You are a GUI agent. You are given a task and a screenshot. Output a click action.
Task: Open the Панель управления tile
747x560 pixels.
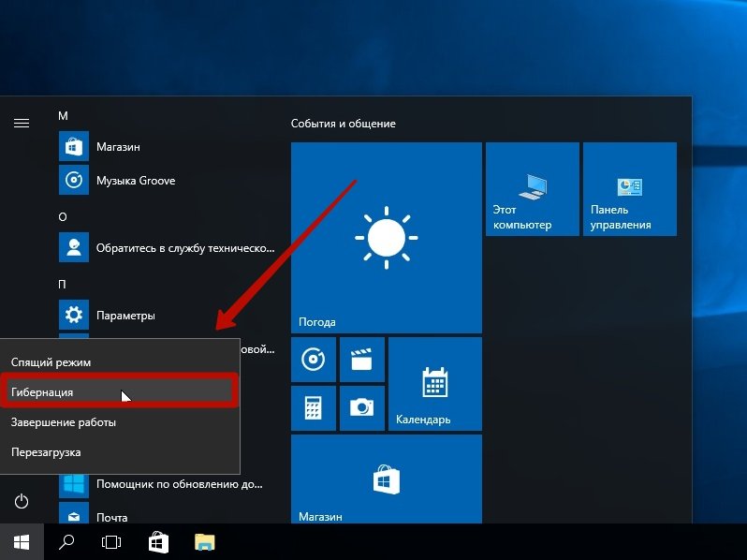(x=629, y=190)
